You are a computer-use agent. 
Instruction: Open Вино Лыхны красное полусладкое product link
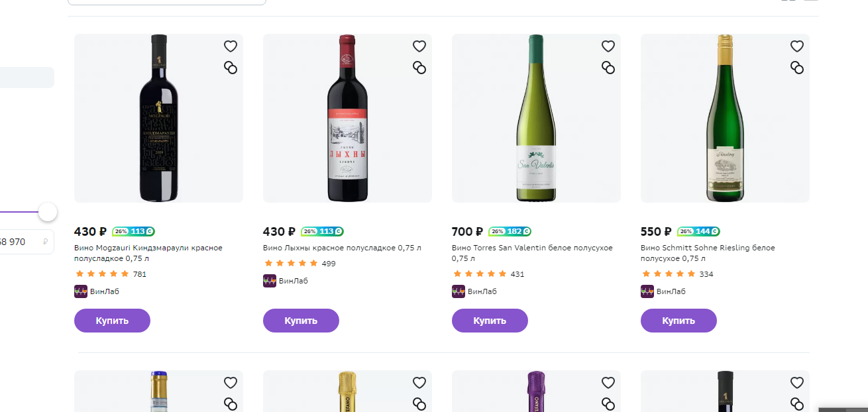342,248
